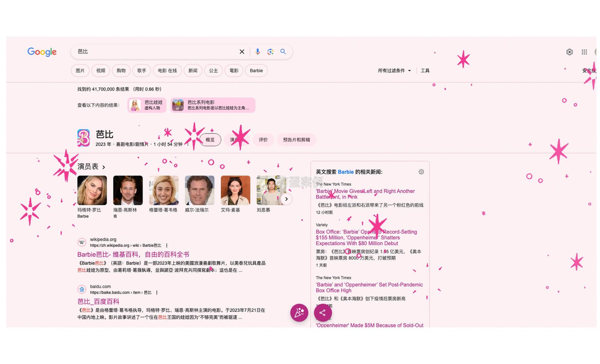Click 玛格特·罗比 cast photo
The width and height of the screenshot is (600, 364).
92,190
